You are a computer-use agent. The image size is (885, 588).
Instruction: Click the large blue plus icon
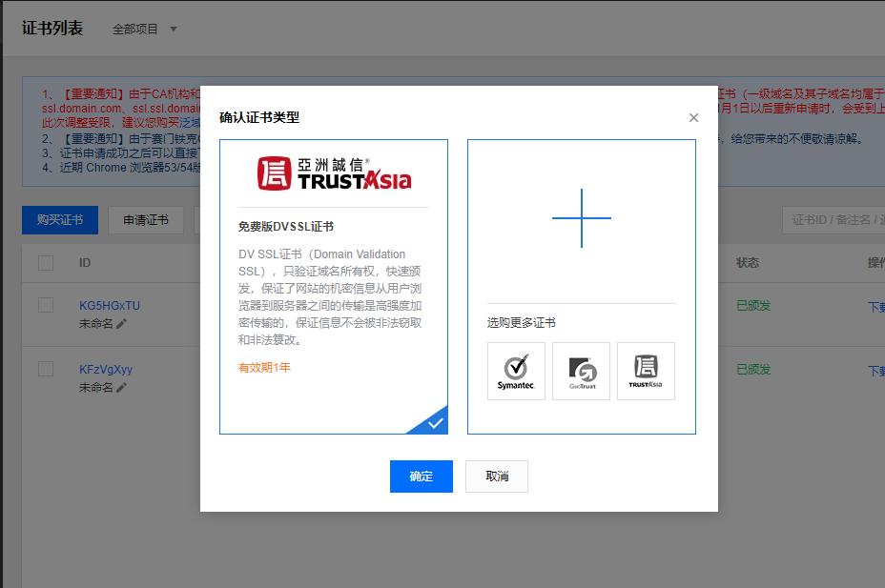(582, 218)
